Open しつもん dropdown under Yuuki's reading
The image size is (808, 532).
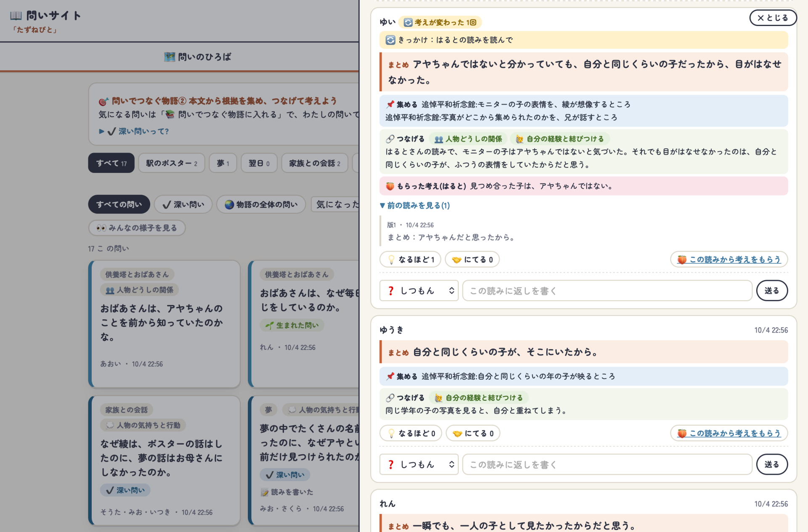click(419, 464)
